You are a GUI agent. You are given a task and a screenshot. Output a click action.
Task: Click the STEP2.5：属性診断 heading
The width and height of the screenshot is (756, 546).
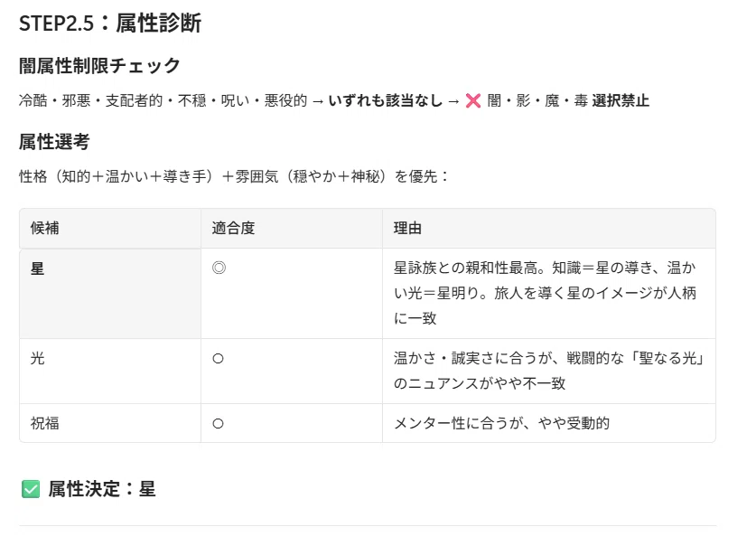[110, 24]
